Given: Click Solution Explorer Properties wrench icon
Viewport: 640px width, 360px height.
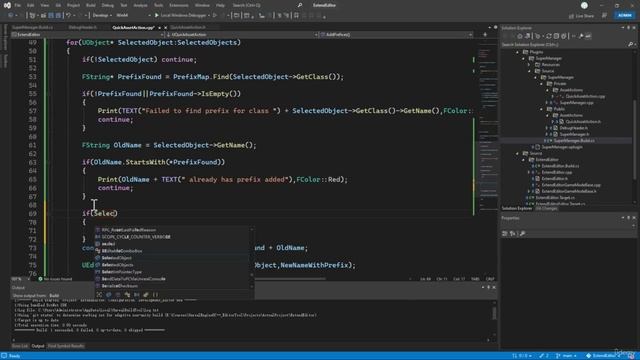Looking at the screenshot, I should (581, 36).
